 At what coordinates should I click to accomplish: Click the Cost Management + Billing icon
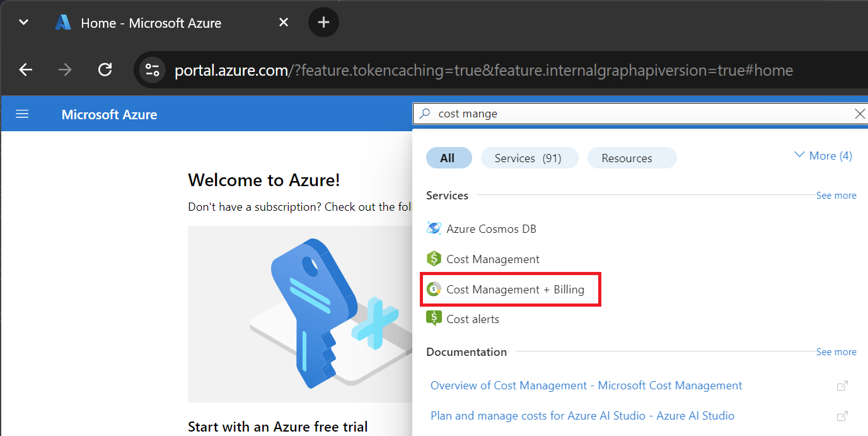(x=434, y=290)
